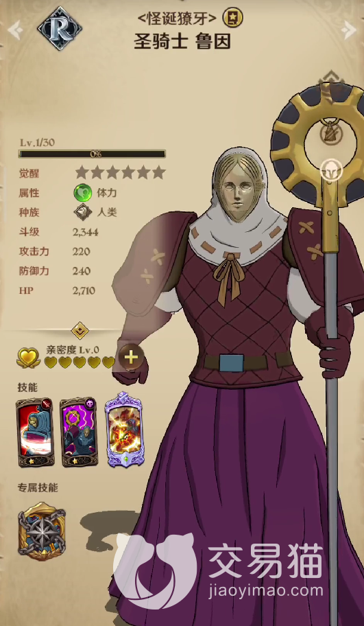Go to next hero with right arrow
364x626 pixels.
pos(348,29)
